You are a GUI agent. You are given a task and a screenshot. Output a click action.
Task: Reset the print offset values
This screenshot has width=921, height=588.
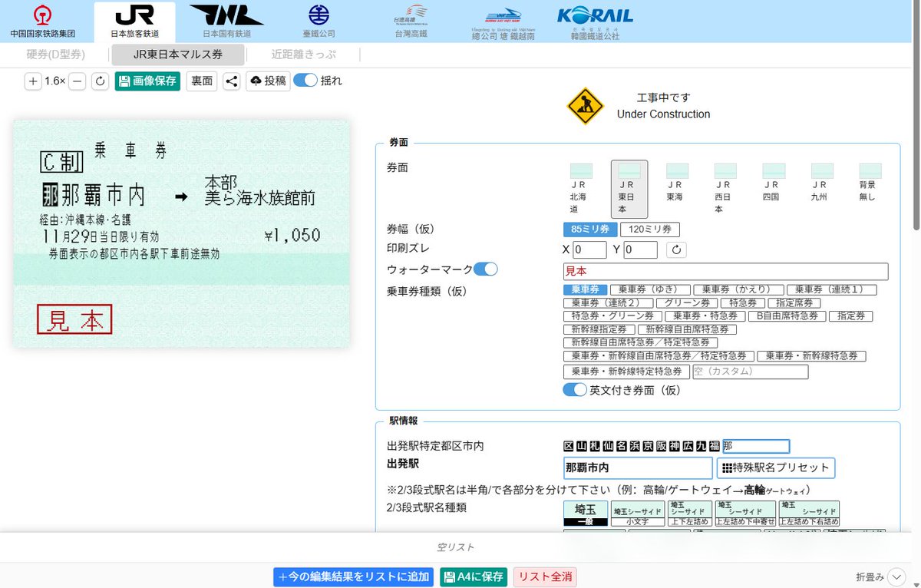tap(675, 249)
